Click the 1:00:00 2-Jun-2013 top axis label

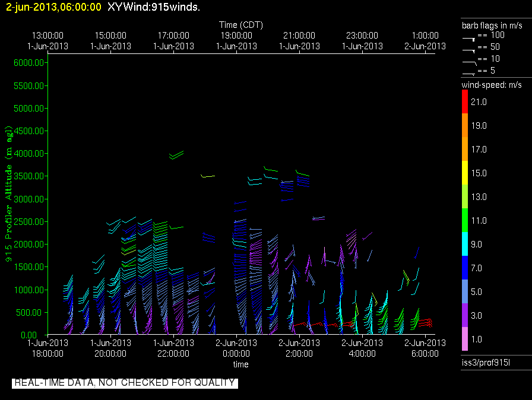pyautogui.click(x=425, y=41)
